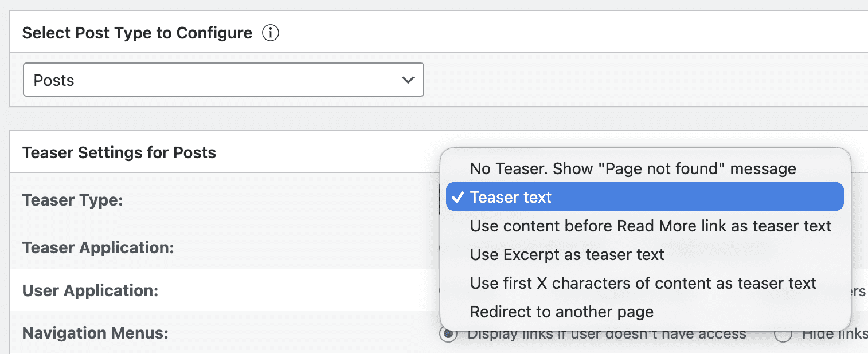Click the selected Navigation Menus radio button
Screen dimensions: 868x354
pos(448,333)
